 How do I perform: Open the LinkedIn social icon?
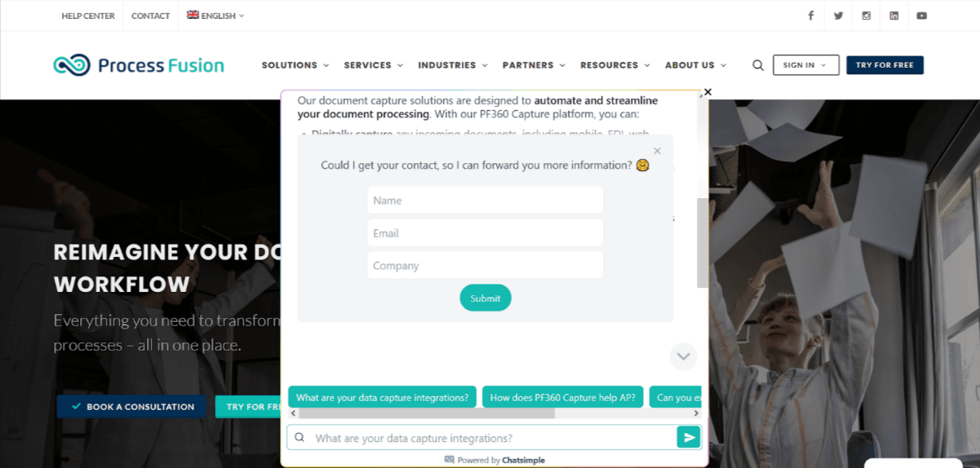(894, 15)
